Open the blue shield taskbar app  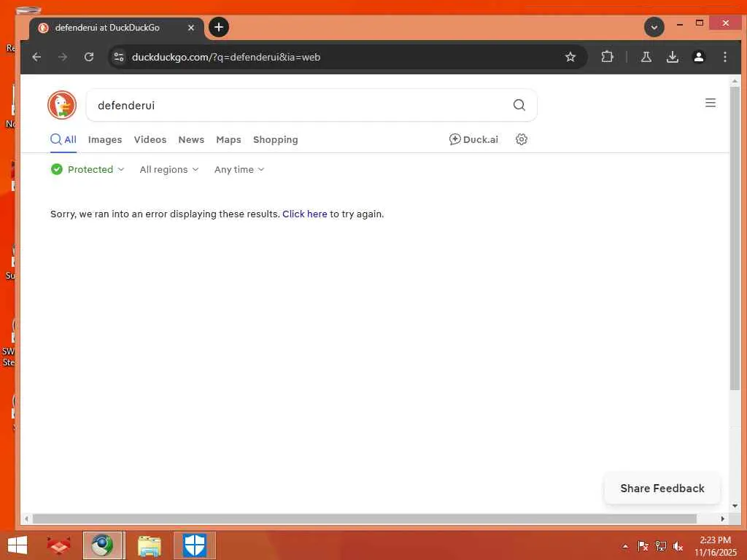[x=194, y=545]
